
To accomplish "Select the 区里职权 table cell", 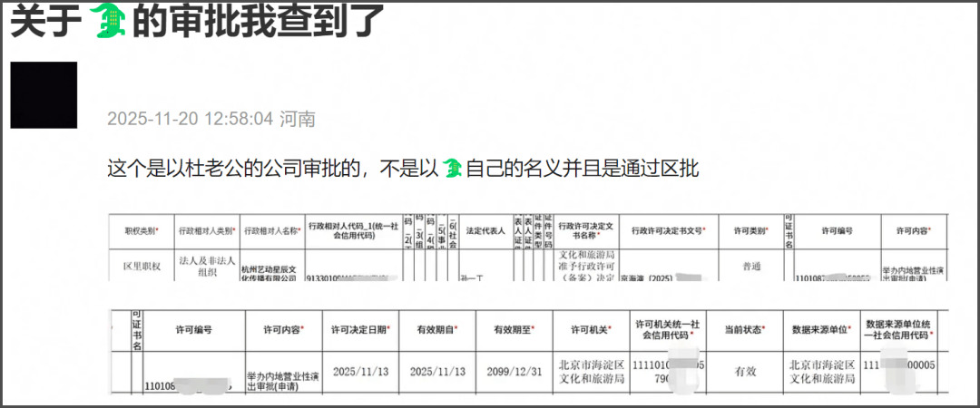I will point(141,267).
